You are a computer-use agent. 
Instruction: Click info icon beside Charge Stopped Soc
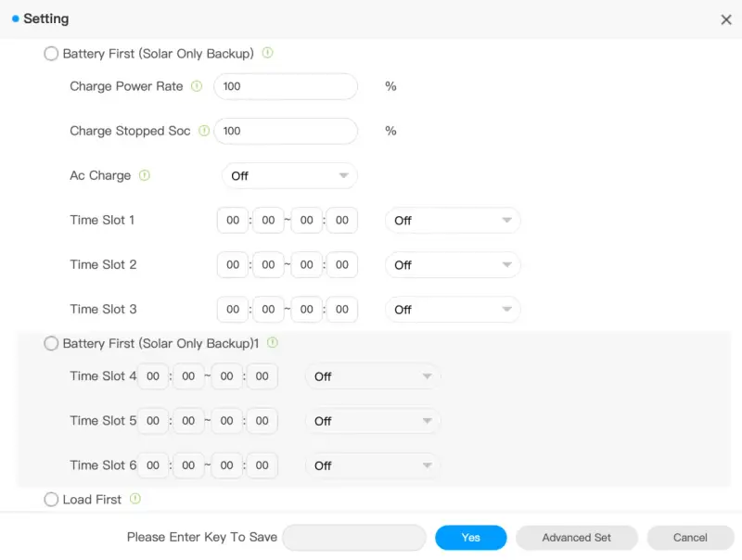204,131
